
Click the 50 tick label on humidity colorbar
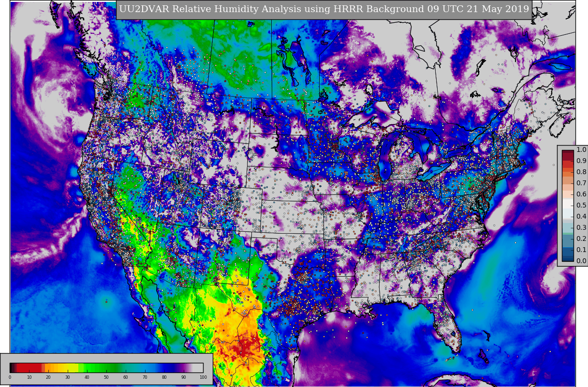(x=106, y=377)
